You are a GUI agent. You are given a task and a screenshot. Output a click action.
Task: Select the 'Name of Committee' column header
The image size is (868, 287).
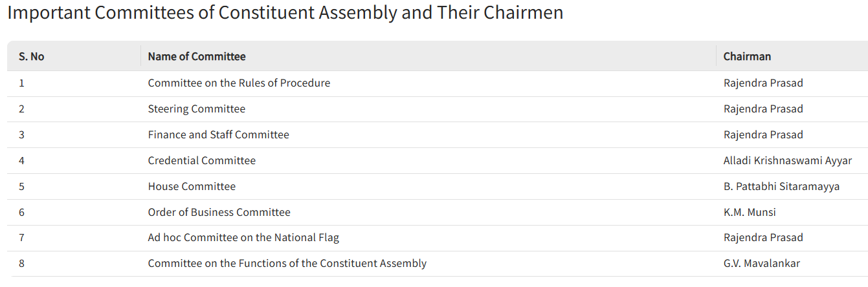[197, 56]
